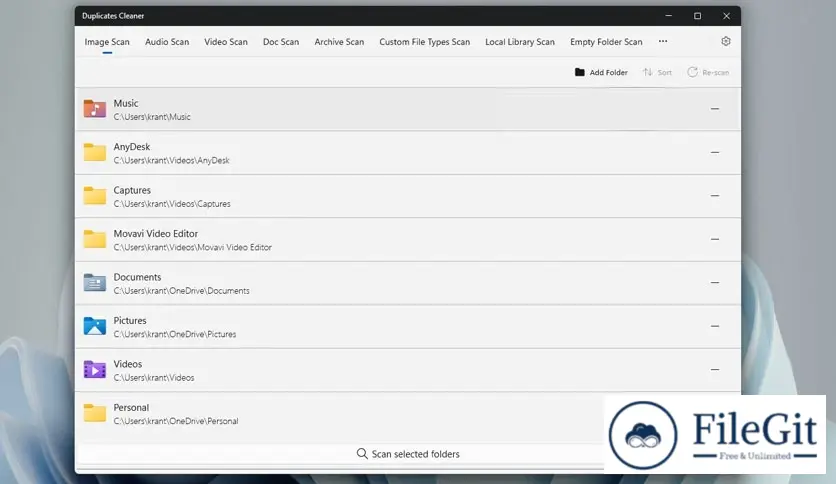The image size is (836, 484).
Task: Switch to the Image Scan tab
Action: tap(107, 42)
